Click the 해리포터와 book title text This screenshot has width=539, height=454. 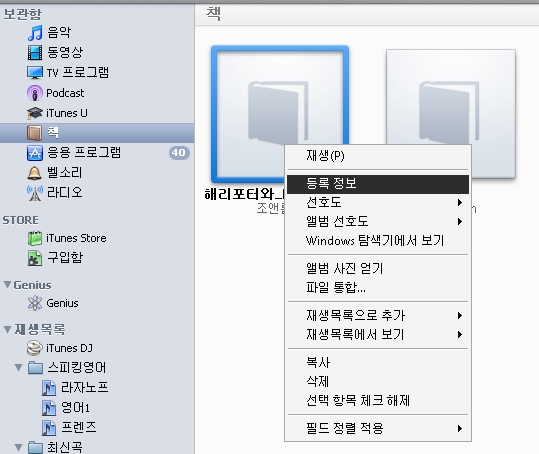(244, 194)
